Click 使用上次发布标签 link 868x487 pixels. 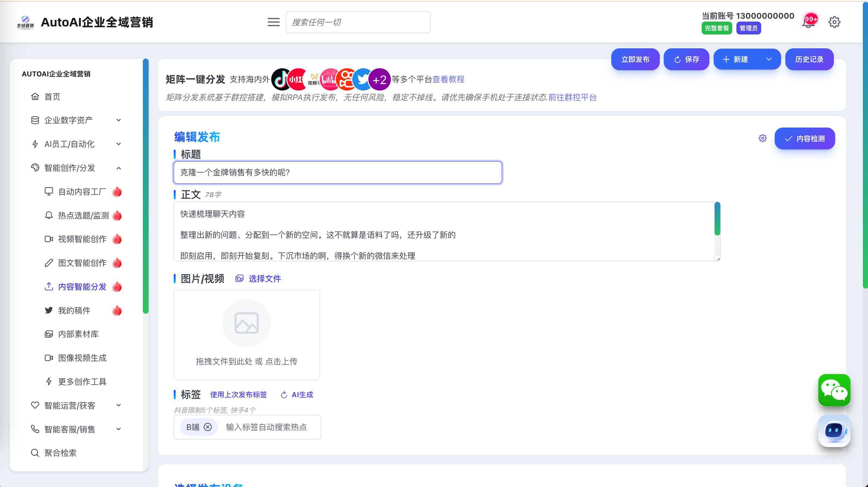click(238, 395)
